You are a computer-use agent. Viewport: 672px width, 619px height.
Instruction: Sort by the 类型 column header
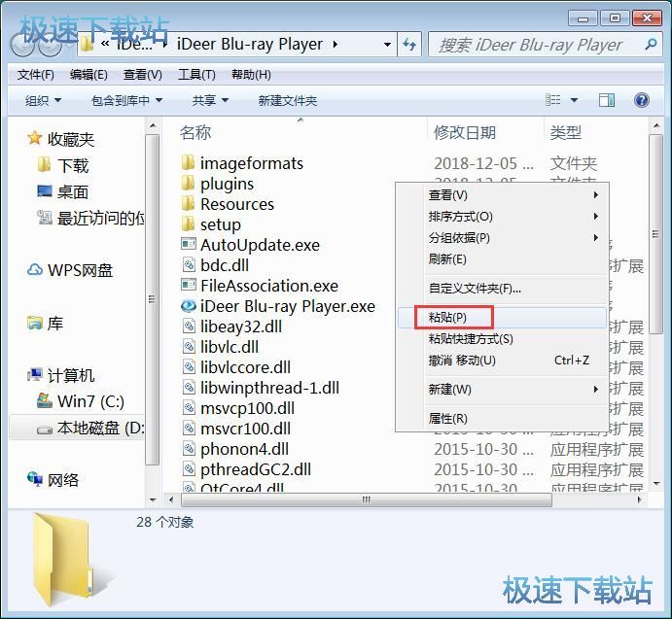tap(565, 132)
